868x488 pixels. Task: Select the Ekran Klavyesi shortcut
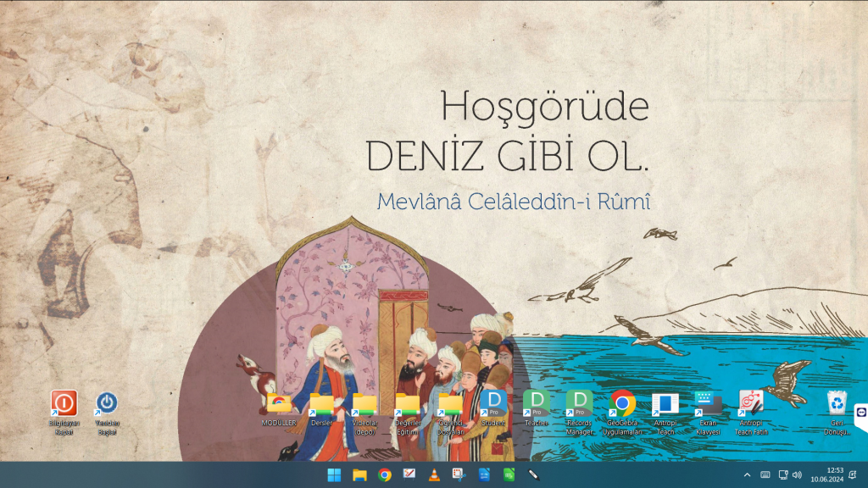pos(708,403)
